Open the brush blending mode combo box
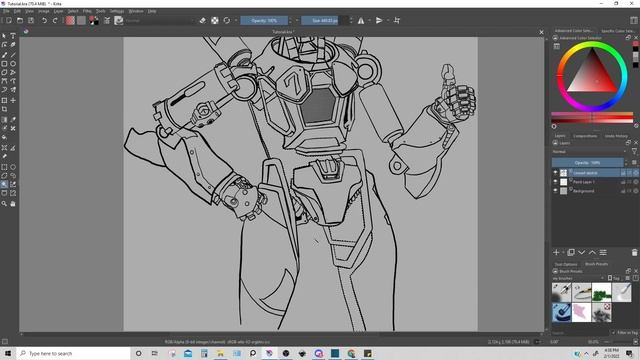The image size is (640, 360). coord(159,20)
